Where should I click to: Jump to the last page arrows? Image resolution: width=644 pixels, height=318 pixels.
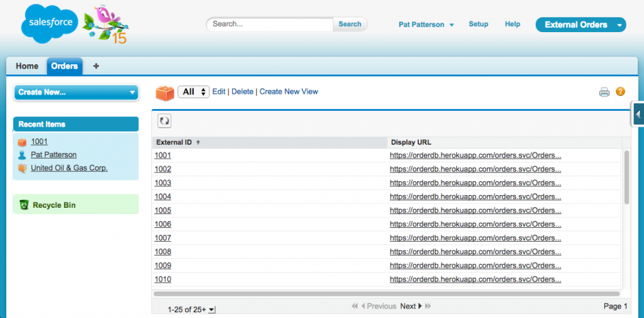point(428,306)
